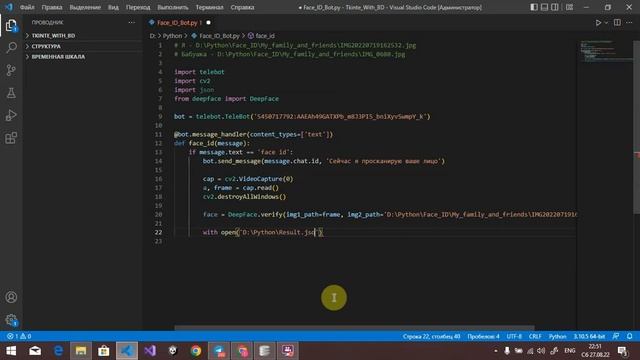Viewport: 640px width, 360px height.
Task: Close the Face_ID_Bot.py tab via unsaved dot
Action: coord(209,23)
